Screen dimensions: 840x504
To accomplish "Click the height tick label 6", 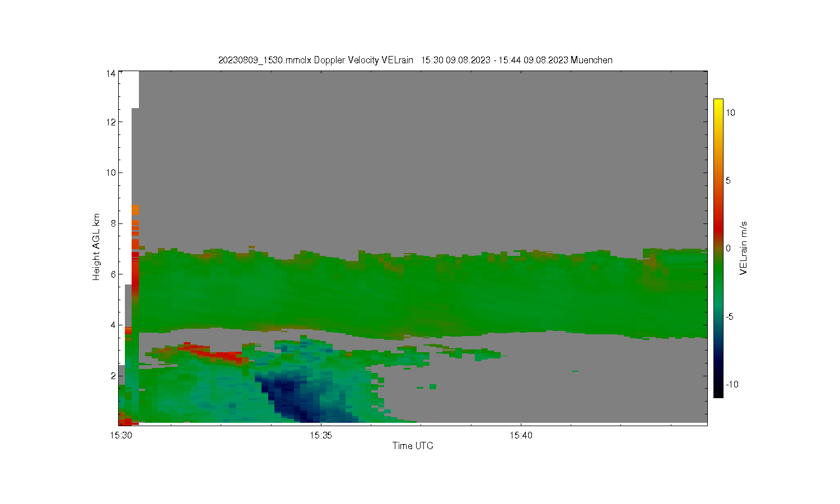I will pyautogui.click(x=113, y=274).
